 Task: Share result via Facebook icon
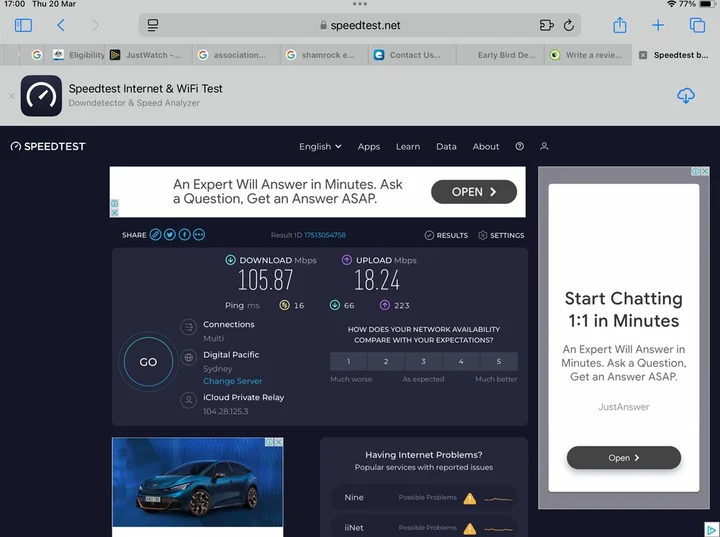(x=185, y=235)
